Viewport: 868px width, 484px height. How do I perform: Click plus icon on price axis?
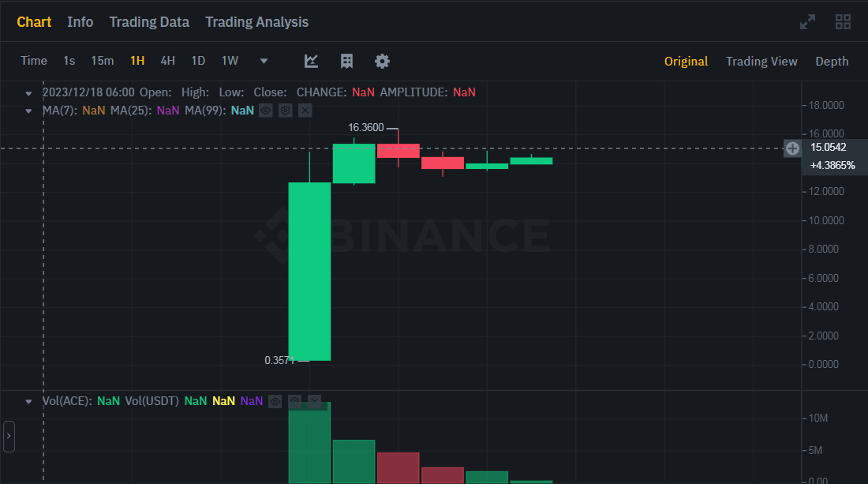pos(792,148)
